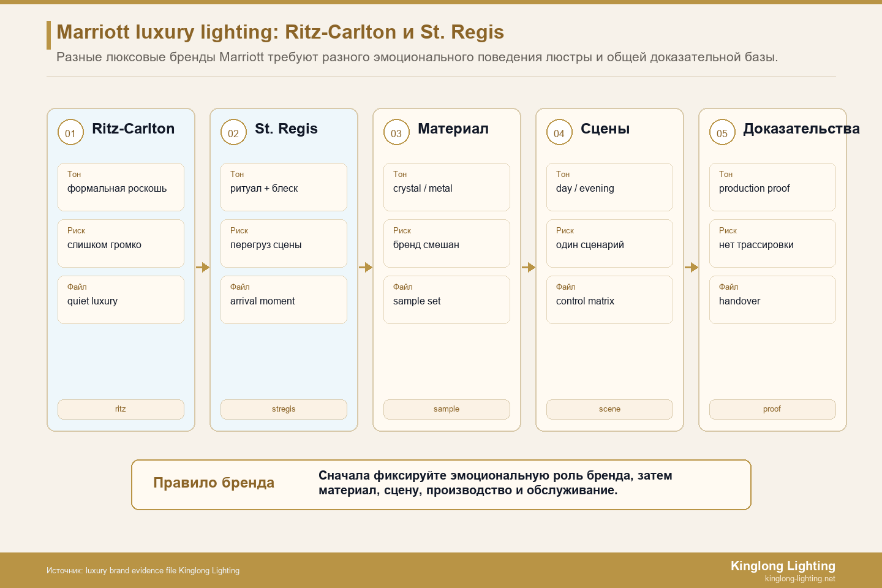Image resolution: width=882 pixels, height=588 pixels.
Task: Click the arrow between Ritz-Carlton and St. Regis
Action: click(203, 267)
